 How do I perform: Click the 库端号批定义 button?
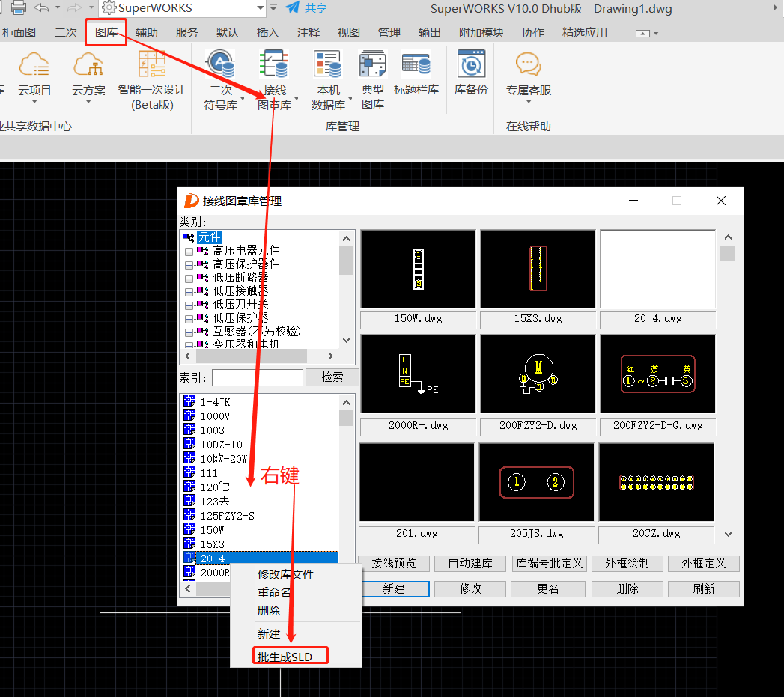click(549, 564)
